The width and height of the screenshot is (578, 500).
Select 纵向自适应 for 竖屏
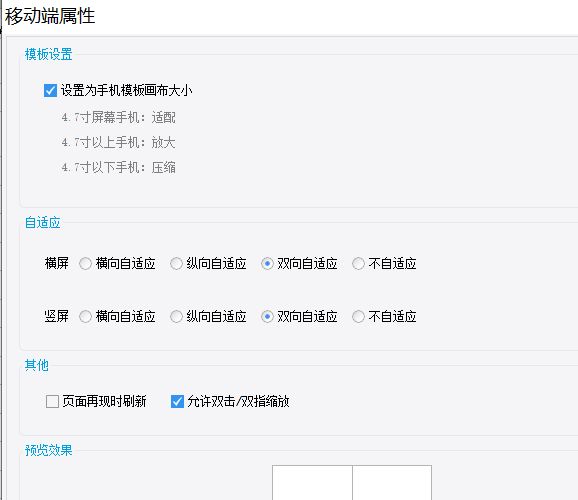click(176, 316)
